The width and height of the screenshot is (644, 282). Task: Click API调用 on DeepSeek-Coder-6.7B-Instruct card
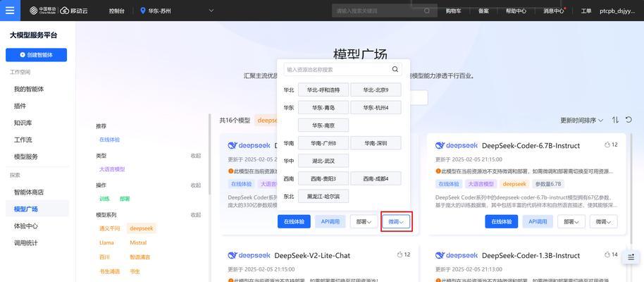538,221
